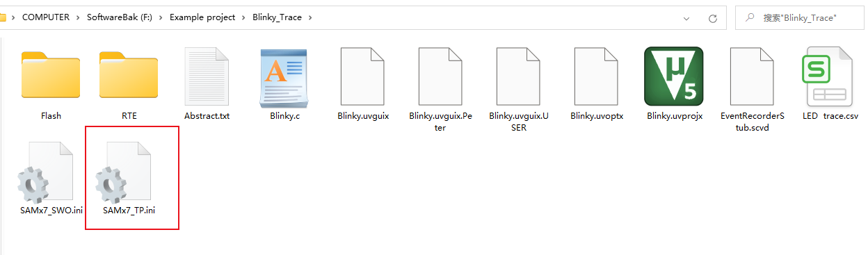Go to Example project in breadcrumb
The height and width of the screenshot is (255, 868).
coord(202,18)
